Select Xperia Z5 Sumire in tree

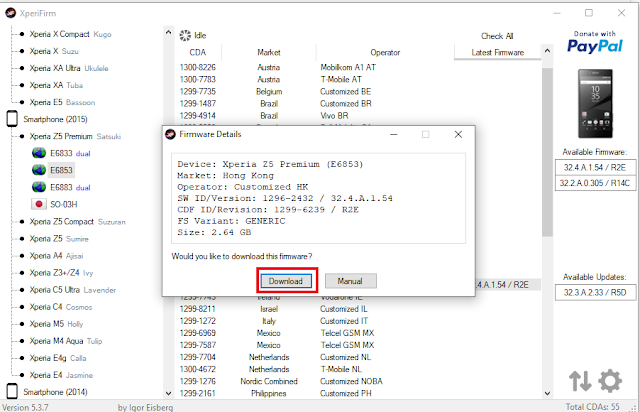pos(59,238)
